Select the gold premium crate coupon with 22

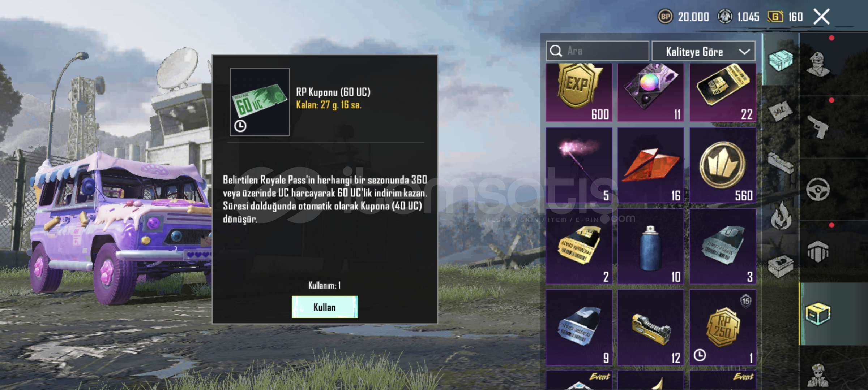pos(722,92)
